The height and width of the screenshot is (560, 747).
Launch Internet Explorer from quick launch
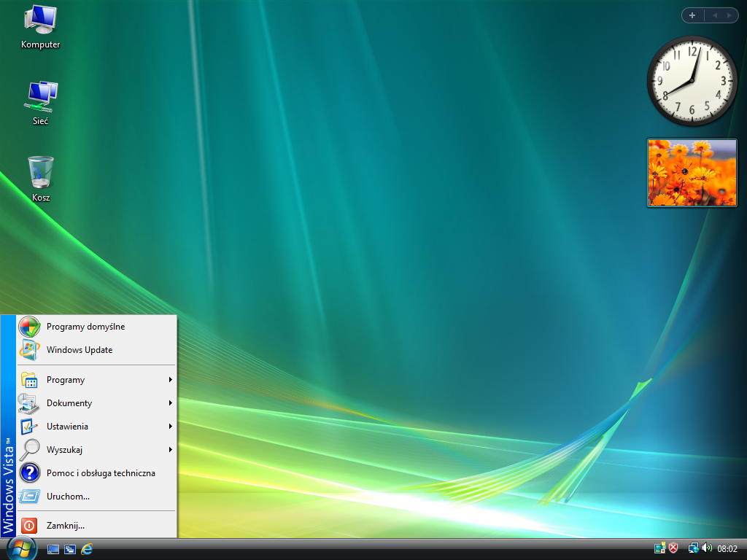pos(87,549)
